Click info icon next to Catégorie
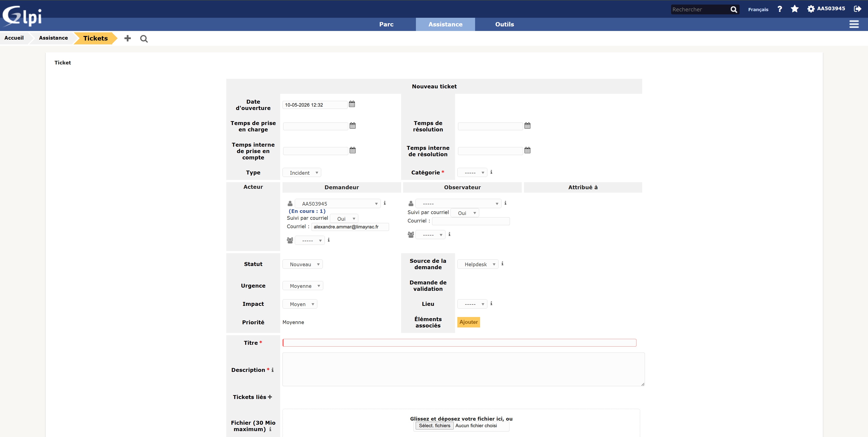The image size is (868, 437). click(491, 172)
